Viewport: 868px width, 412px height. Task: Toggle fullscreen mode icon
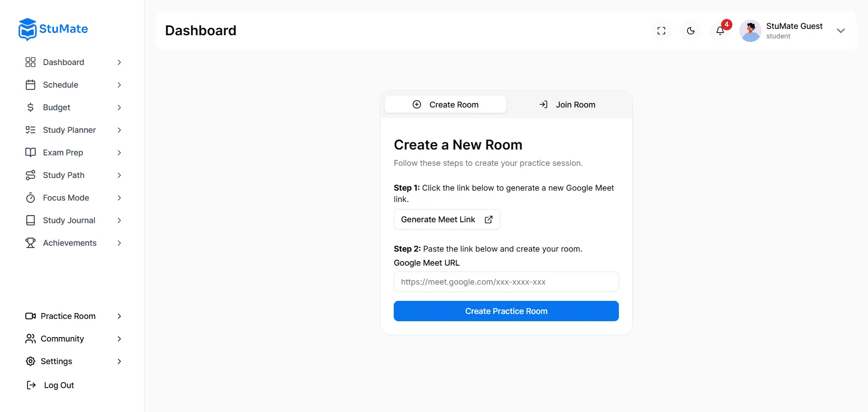point(661,31)
